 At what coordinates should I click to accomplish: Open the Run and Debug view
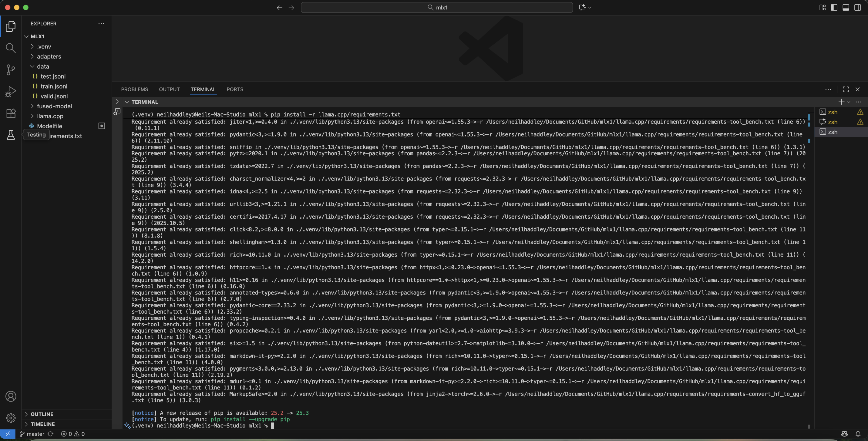point(10,91)
